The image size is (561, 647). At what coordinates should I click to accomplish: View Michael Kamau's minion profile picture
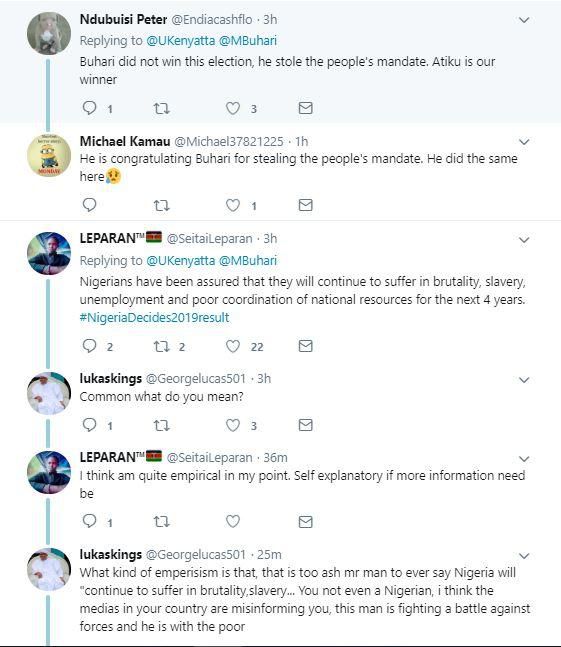[49, 156]
